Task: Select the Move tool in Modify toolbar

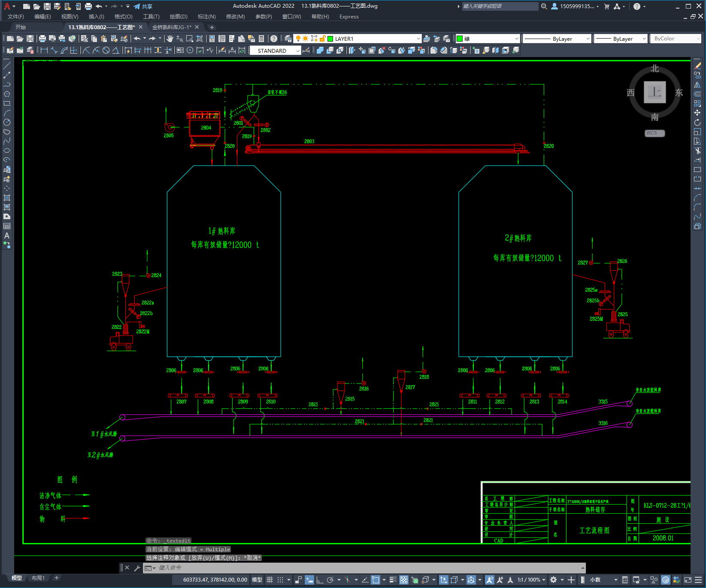Action: pyautogui.click(x=697, y=113)
